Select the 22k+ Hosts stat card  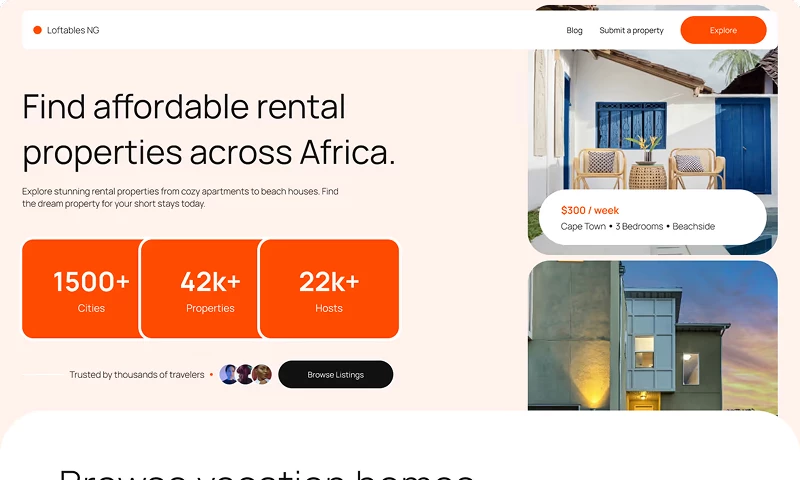329,289
